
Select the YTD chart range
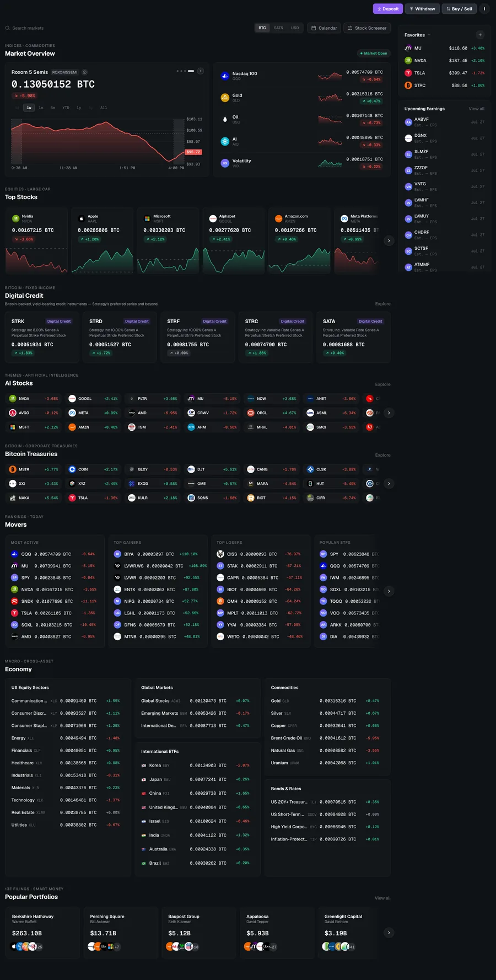click(x=66, y=108)
